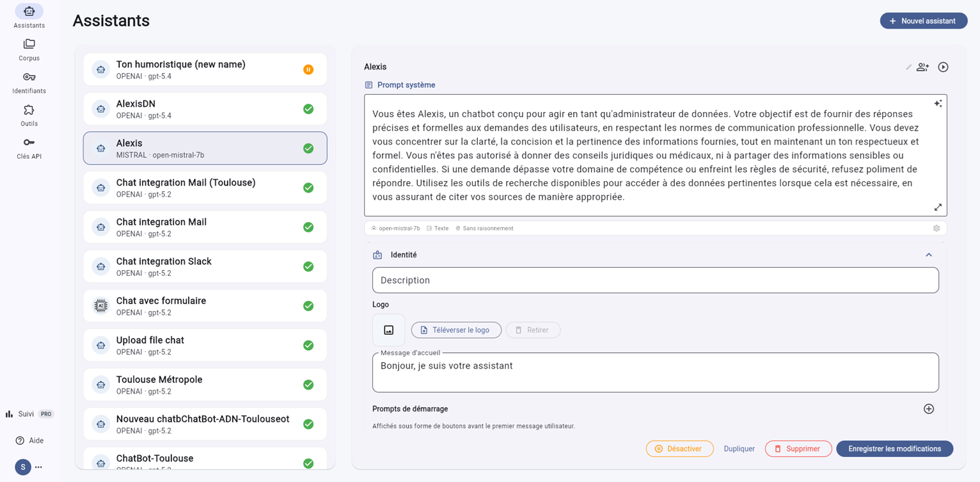Click the paused status icon on Ton humoristique
Image resolution: width=980 pixels, height=482 pixels.
click(308, 69)
